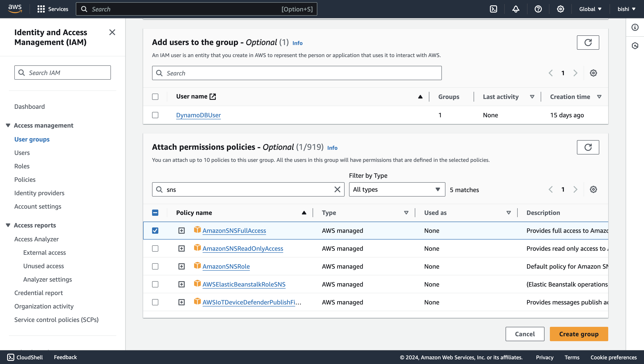The image size is (644, 364).
Task: Collapse the Access management section
Action: [x=8, y=125]
